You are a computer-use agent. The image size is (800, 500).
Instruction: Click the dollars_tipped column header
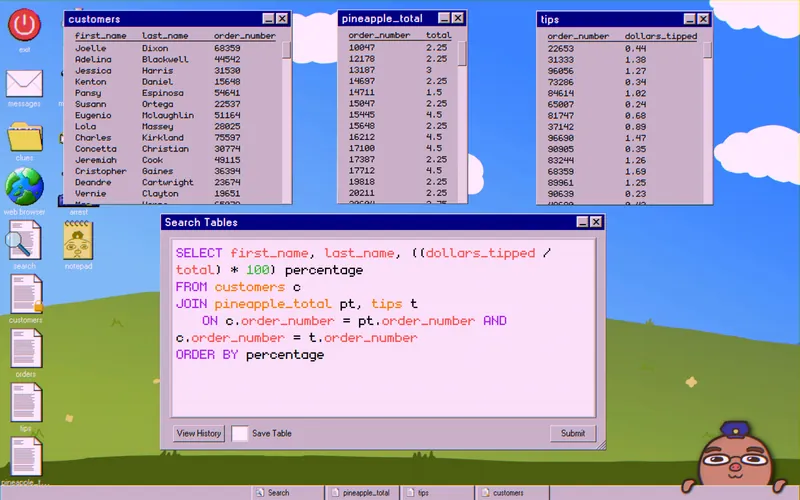click(x=661, y=36)
